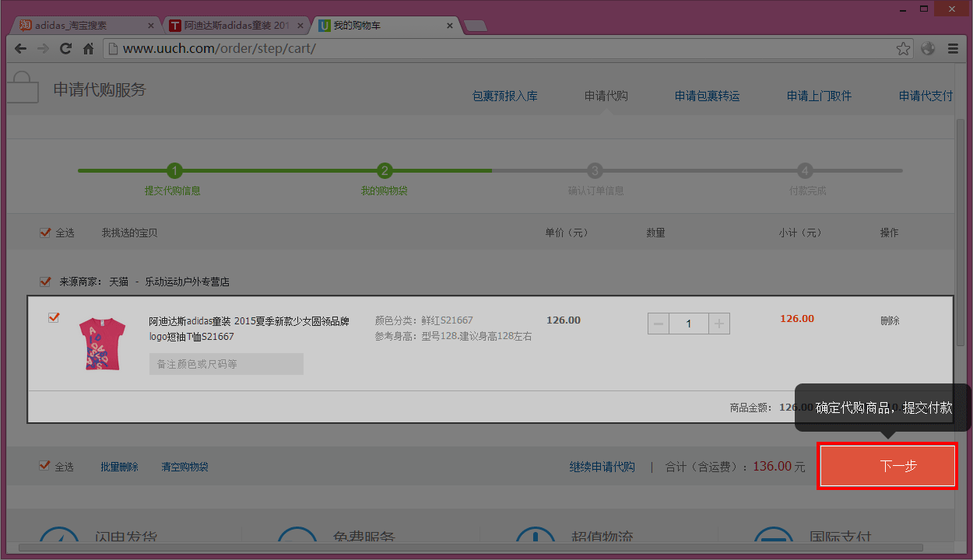Click the total amount 136.00元
Viewport: 973px width, 560px height.
[779, 466]
